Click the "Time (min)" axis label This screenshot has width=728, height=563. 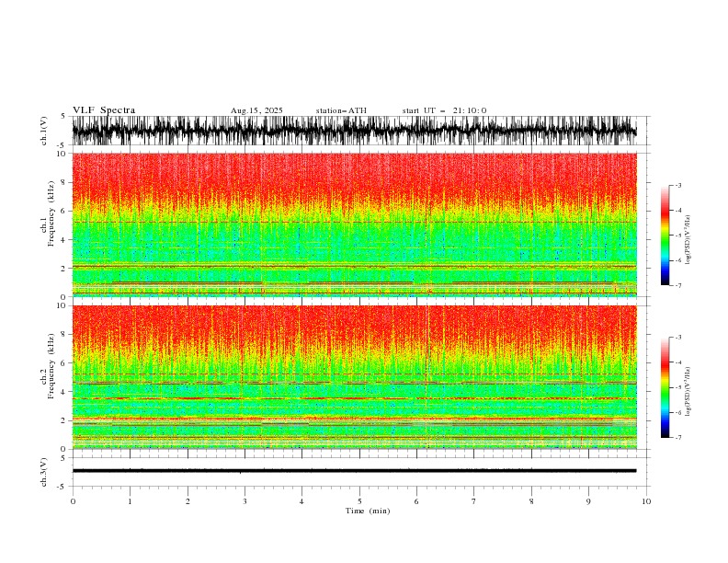[368, 511]
